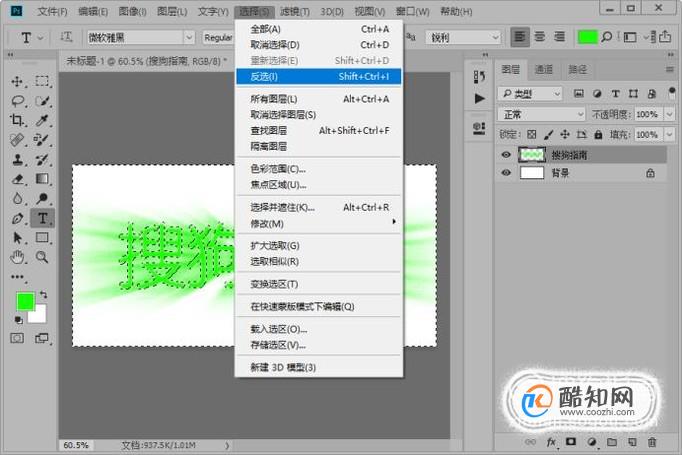Select the Rectangular Marquee tool
The width and height of the screenshot is (682, 455).
[x=42, y=81]
